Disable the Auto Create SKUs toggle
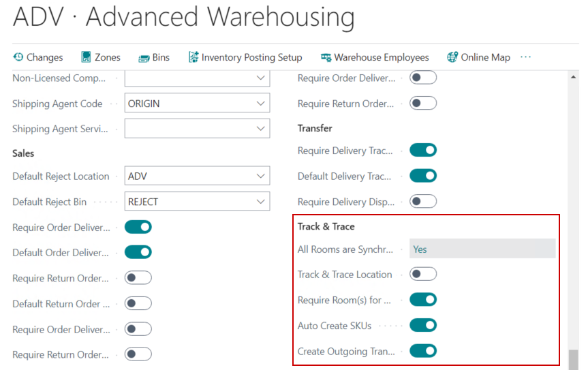This screenshot has width=588, height=370. point(422,326)
